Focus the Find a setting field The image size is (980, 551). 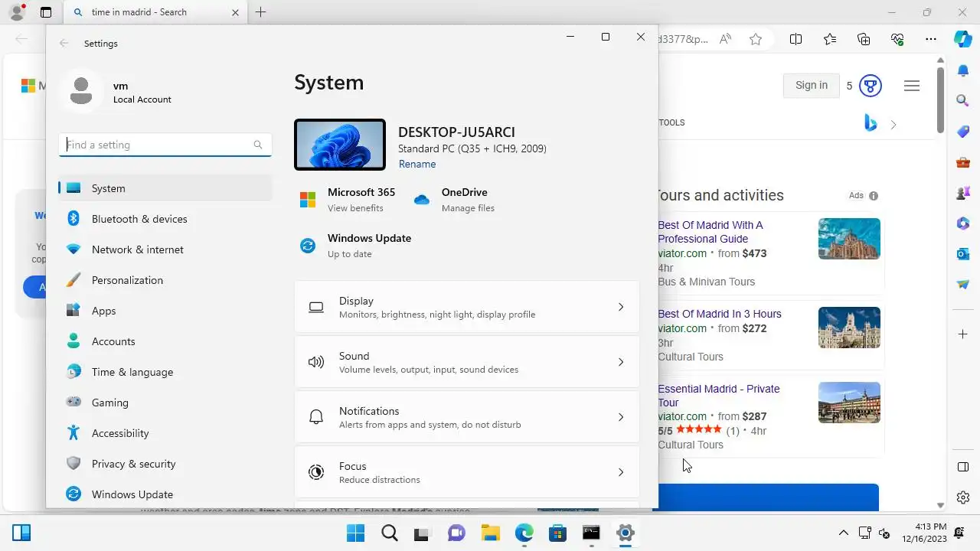point(165,145)
